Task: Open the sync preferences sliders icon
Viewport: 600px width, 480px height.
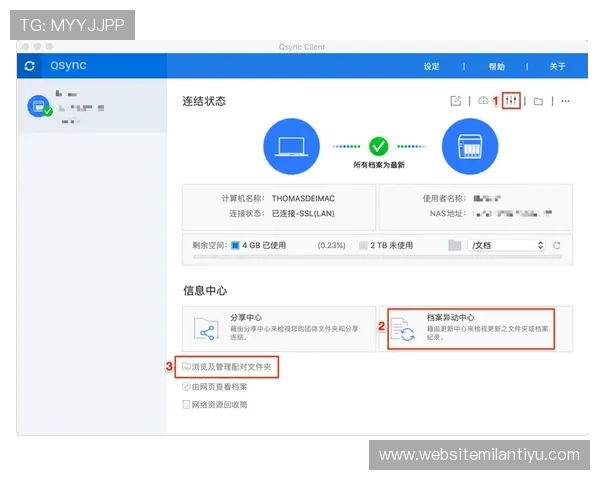Action: point(511,101)
